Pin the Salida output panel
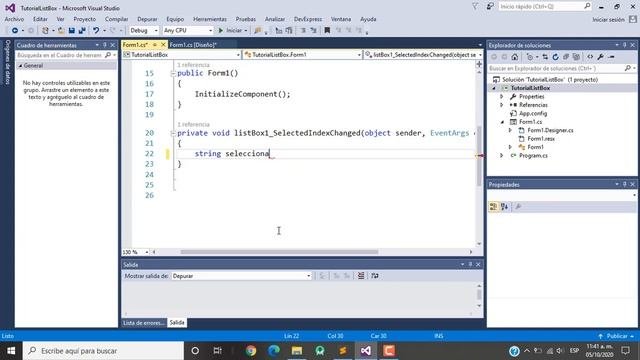 [470, 264]
